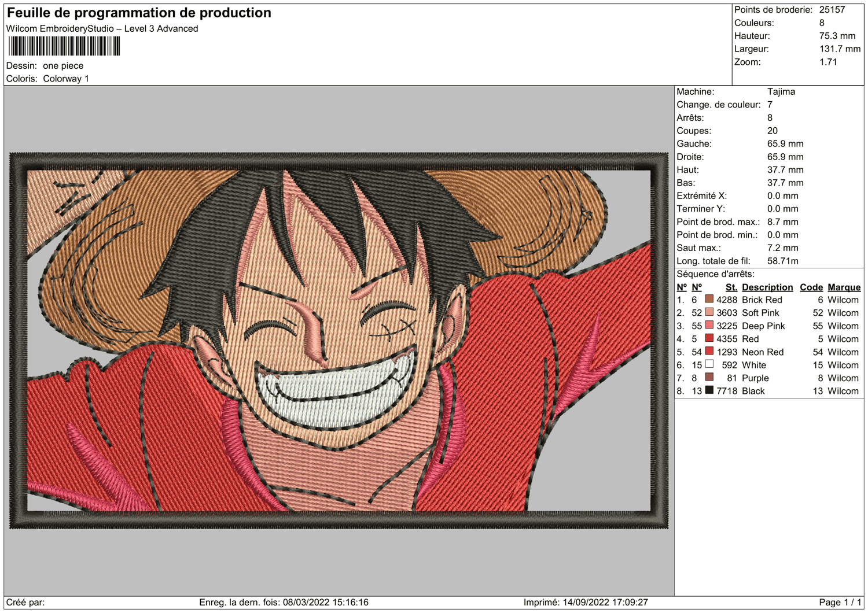Click the Soft Pink color swatch

pyautogui.click(x=709, y=312)
